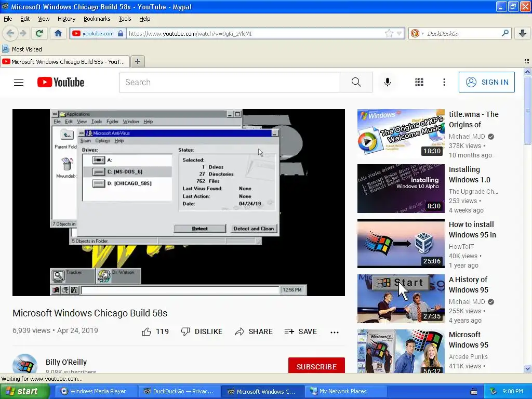Click Billy O'Reilly channel avatar
The image size is (532, 399).
(x=25, y=364)
